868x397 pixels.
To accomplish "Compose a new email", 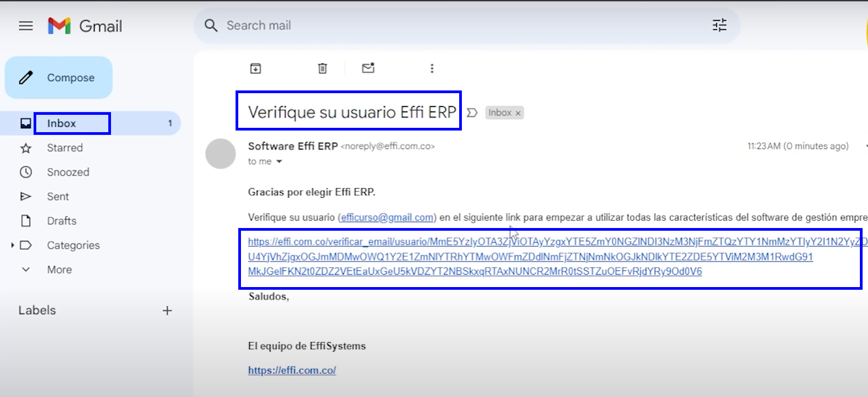I will [x=58, y=77].
